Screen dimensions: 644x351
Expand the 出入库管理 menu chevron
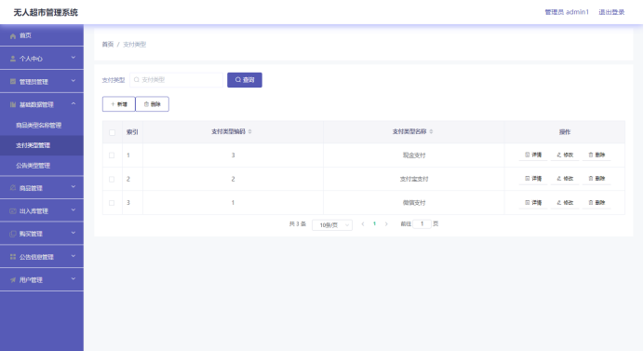click(74, 210)
